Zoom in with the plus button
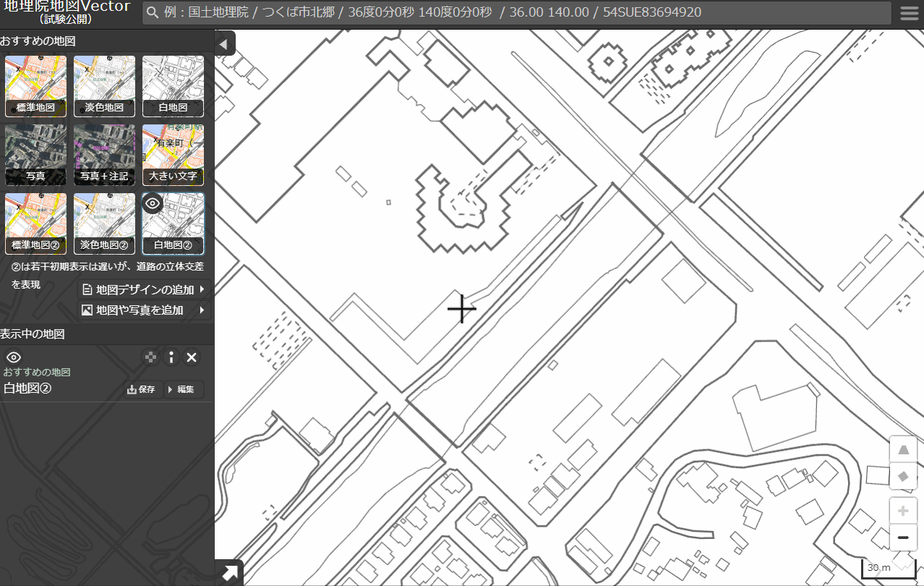This screenshot has width=924, height=586. pos(902,511)
